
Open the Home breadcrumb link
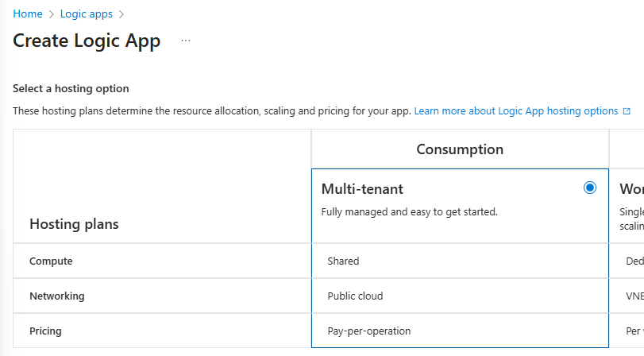click(x=28, y=14)
